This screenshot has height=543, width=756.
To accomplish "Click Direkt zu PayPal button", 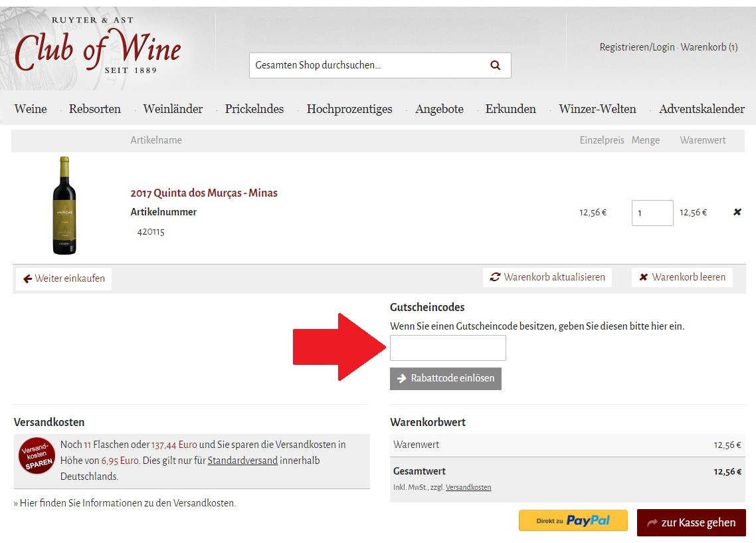I will [x=573, y=520].
